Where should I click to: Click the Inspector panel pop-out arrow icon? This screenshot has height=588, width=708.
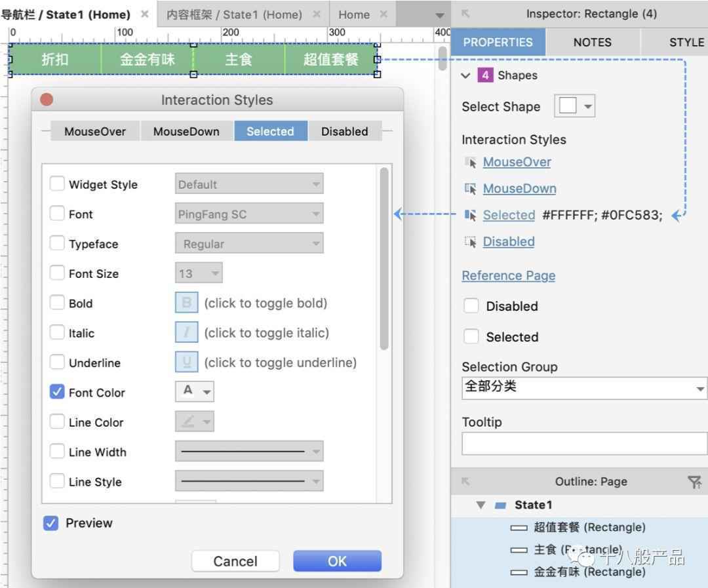pos(465,14)
